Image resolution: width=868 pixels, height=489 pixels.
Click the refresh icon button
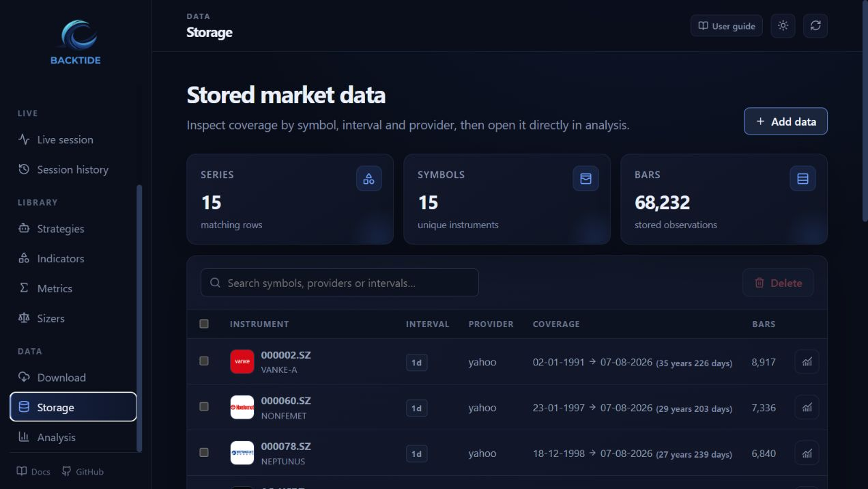coord(815,26)
